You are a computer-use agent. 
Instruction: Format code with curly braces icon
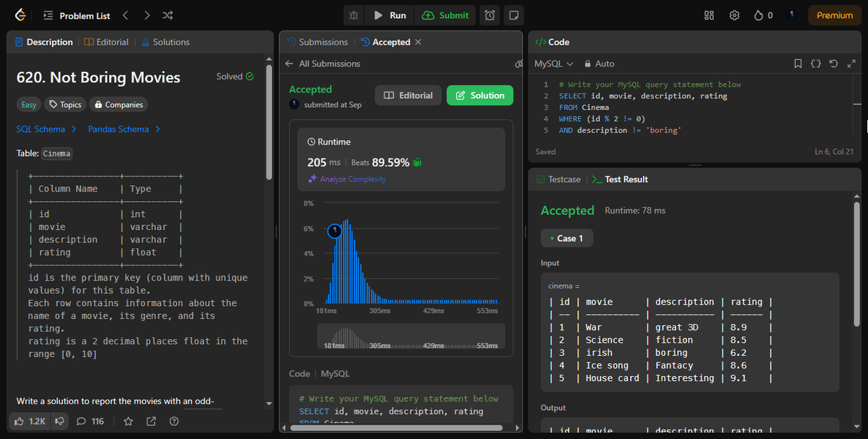click(x=815, y=64)
